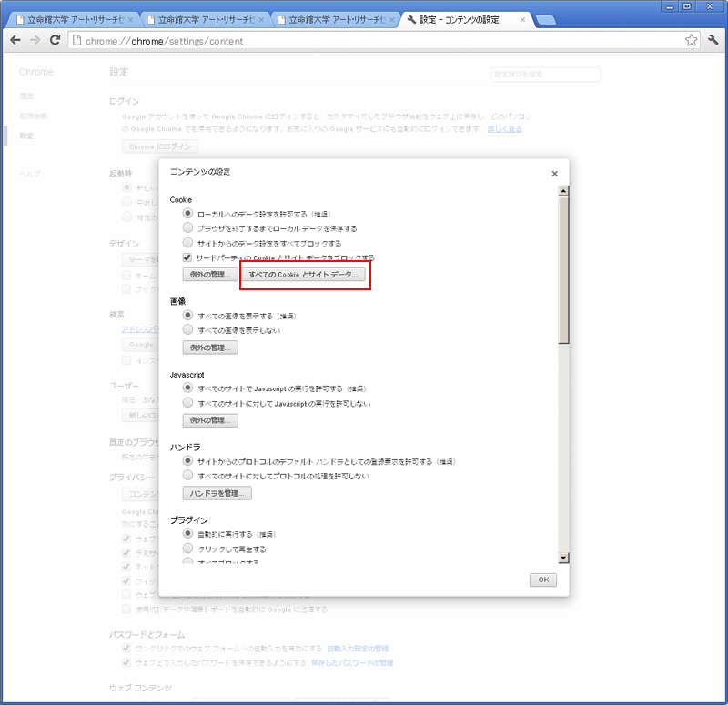Maximize the Chrome window

click(687, 6)
